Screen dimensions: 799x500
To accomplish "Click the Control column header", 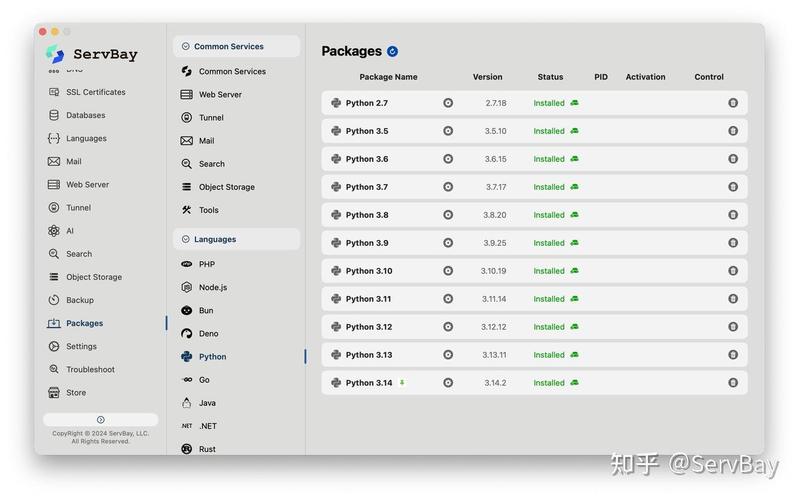I will point(709,77).
